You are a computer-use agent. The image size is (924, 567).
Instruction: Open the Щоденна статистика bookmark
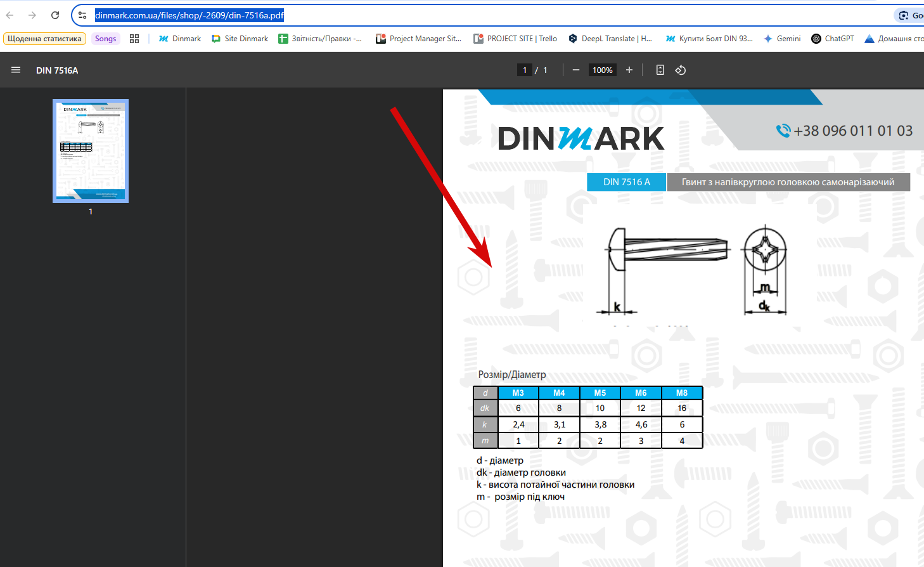click(44, 39)
